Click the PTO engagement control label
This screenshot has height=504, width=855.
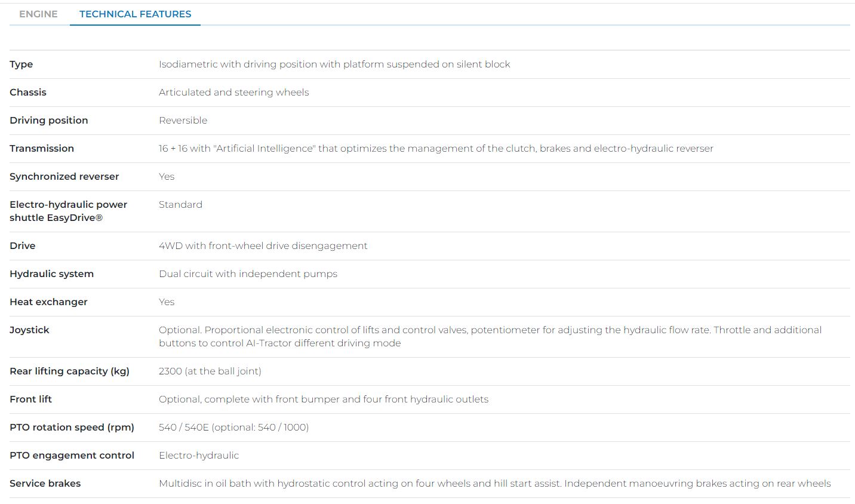tap(72, 456)
